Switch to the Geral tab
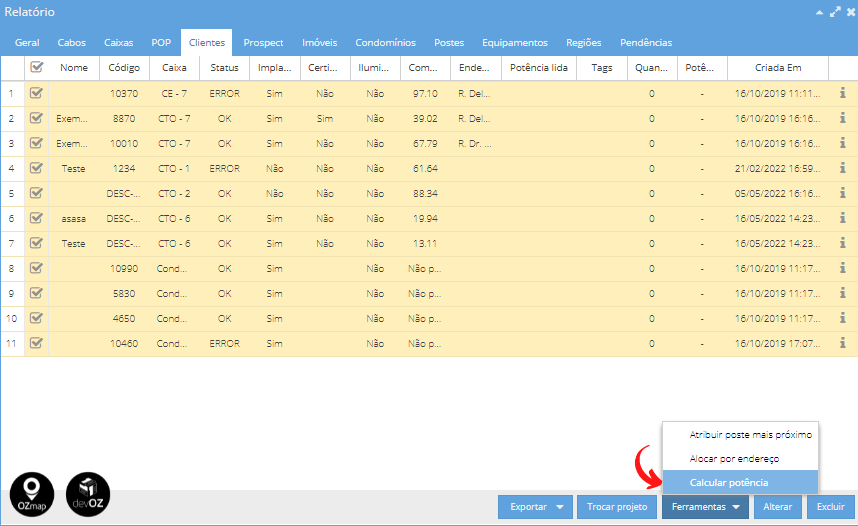This screenshot has width=858, height=526. coord(27,43)
